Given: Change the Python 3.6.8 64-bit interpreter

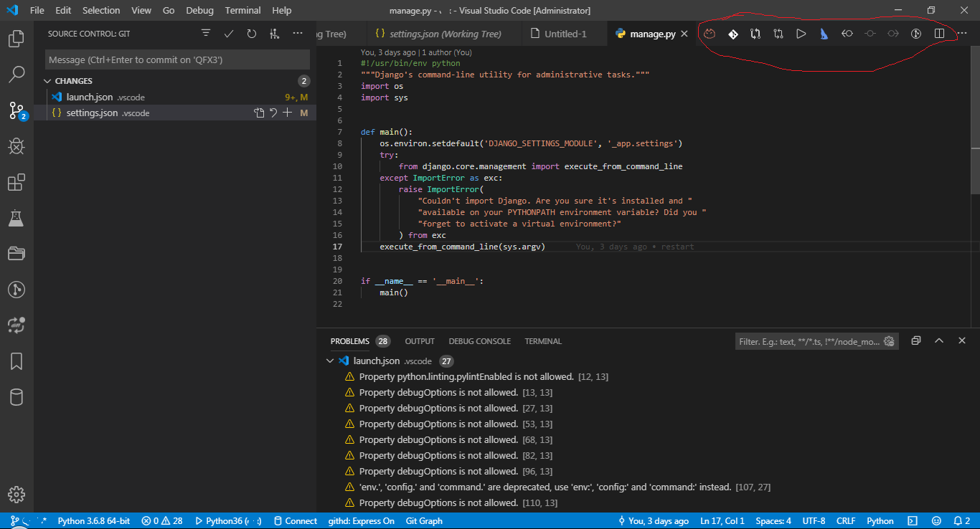Looking at the screenshot, I should [94, 521].
